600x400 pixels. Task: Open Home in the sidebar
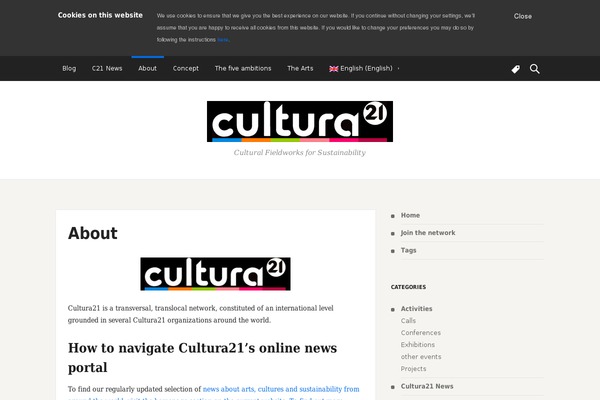(x=410, y=215)
